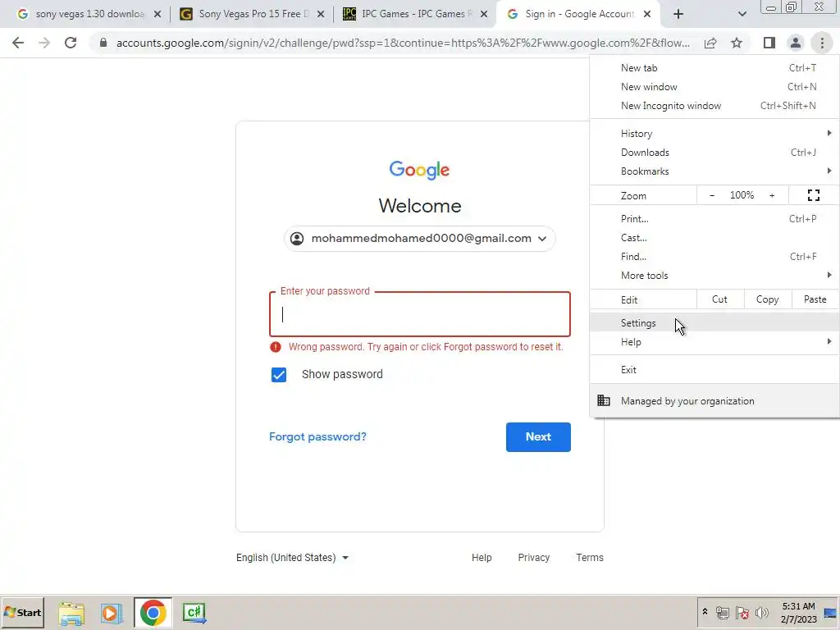Click Paste in the Edit row
Image resolution: width=840 pixels, height=630 pixels.
point(815,299)
